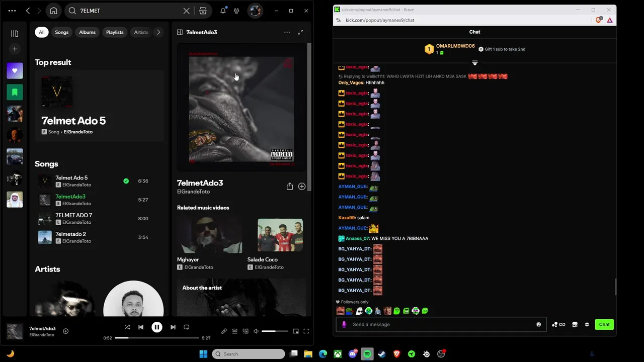Select the All filter chip
644x362 pixels.
click(42, 32)
